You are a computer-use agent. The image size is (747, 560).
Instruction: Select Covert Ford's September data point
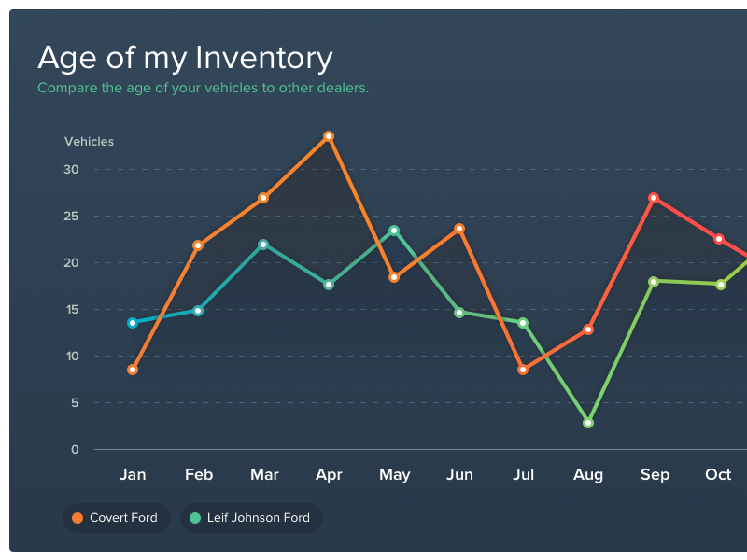[x=654, y=198]
